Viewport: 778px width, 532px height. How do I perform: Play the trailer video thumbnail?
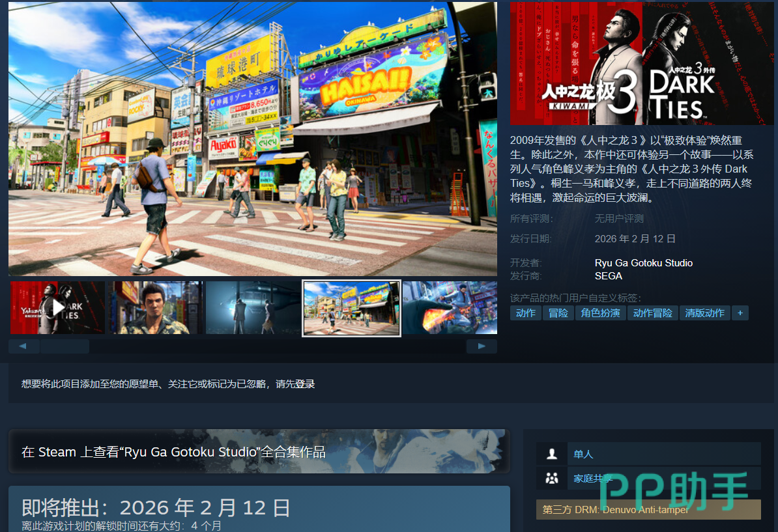click(x=57, y=307)
